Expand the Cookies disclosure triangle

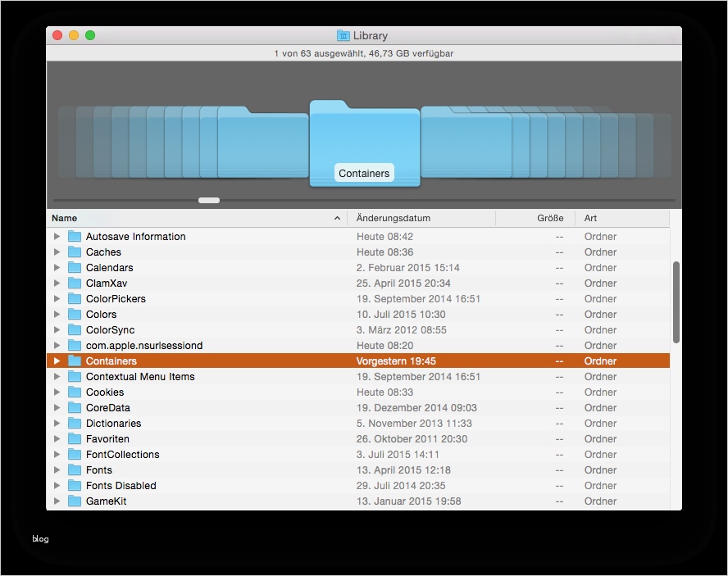[x=57, y=392]
